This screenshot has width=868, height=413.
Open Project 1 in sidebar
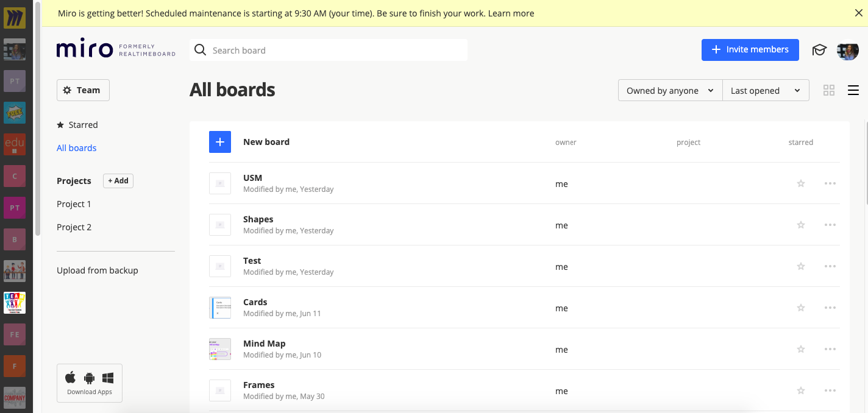74,204
